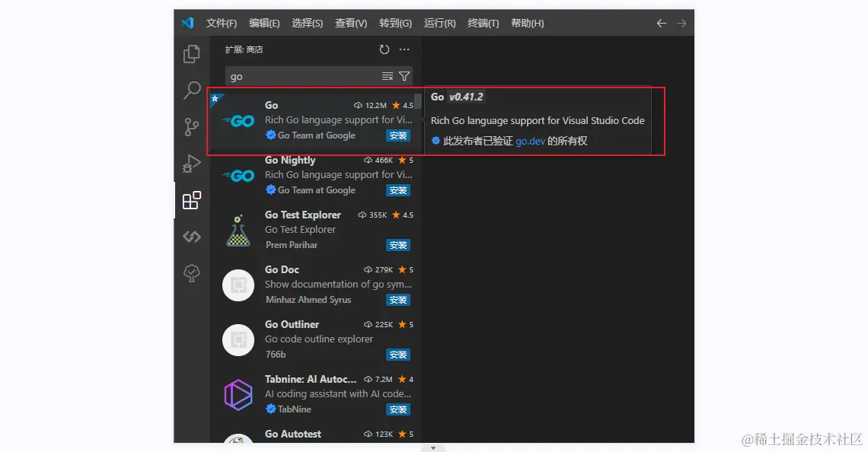Viewport: 868px width, 452px height.
Task: Install the Go Doc extension
Action: [398, 300]
